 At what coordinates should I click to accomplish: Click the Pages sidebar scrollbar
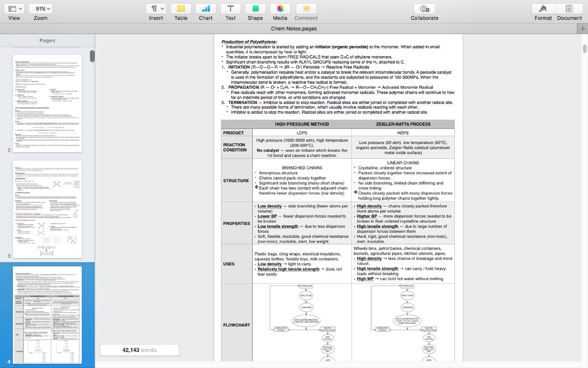[x=93, y=57]
